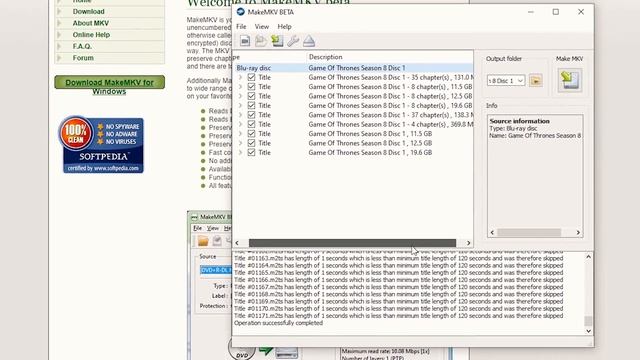Click the 'Source information' heading in Info

pos(520,121)
